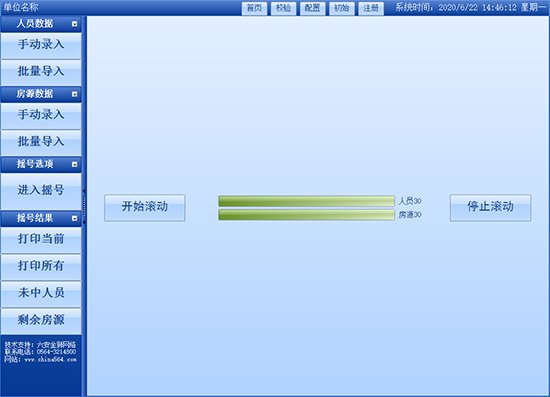This screenshot has height=397, width=550.
Task: Click the 人员30 label
Action: pyautogui.click(x=409, y=201)
